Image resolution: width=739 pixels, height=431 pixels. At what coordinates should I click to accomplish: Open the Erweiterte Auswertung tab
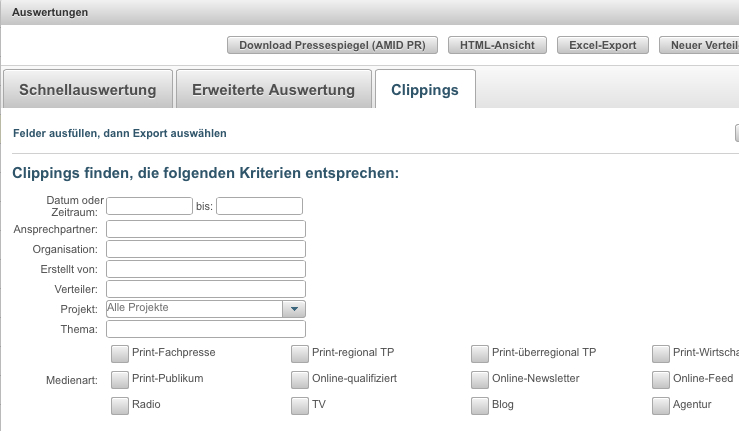pos(273,89)
